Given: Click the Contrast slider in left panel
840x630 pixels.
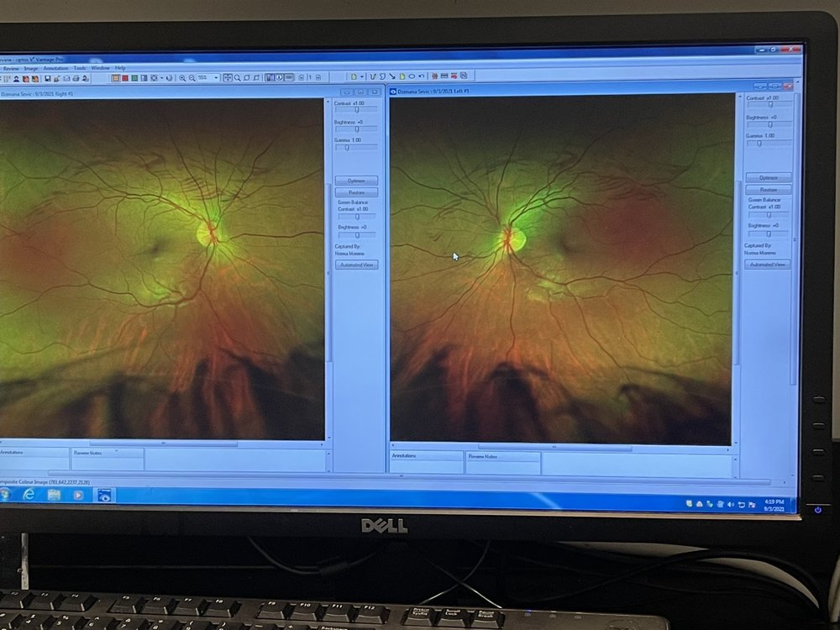Looking at the screenshot, I should (357, 110).
